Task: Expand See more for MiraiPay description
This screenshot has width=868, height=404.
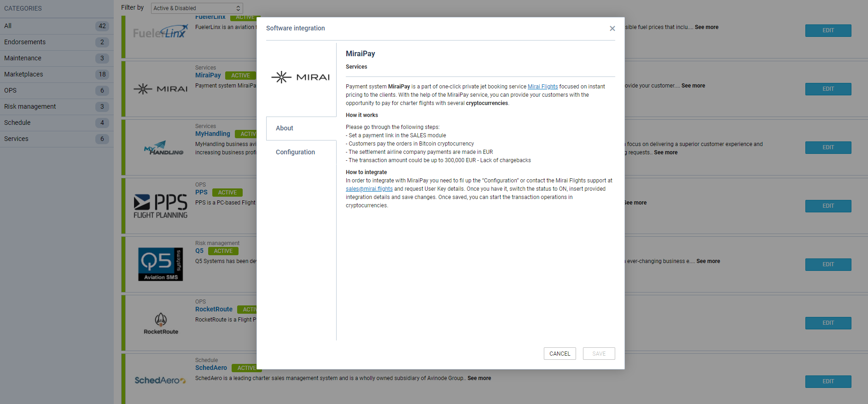Action: pyautogui.click(x=693, y=86)
